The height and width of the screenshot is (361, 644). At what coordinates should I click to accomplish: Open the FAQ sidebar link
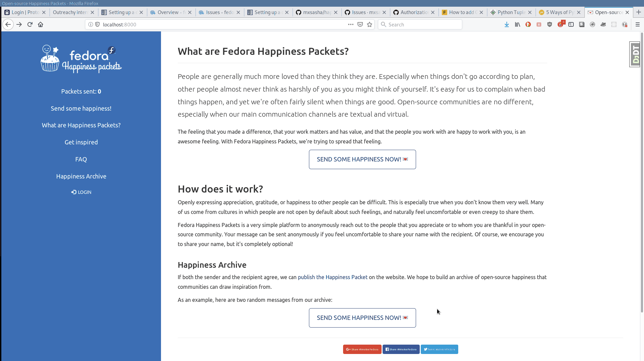81,159
